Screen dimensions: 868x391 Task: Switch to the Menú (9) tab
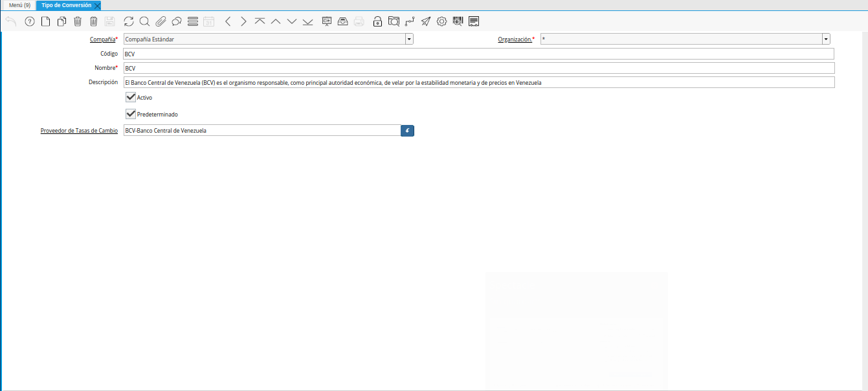point(19,5)
